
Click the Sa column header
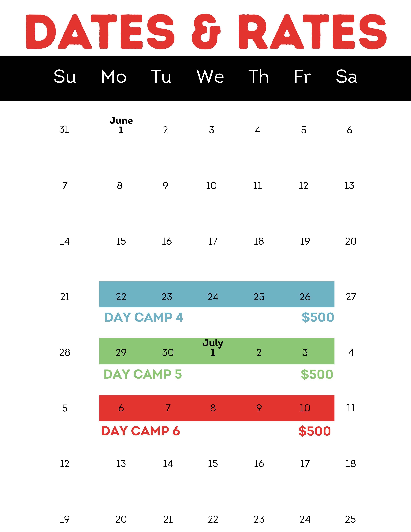pyautogui.click(x=346, y=76)
